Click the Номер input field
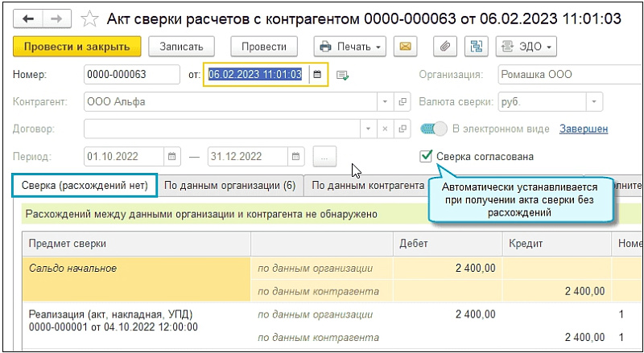 [132, 74]
